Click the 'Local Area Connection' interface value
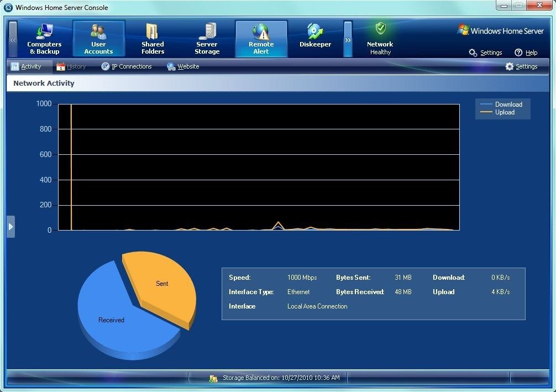 point(317,306)
